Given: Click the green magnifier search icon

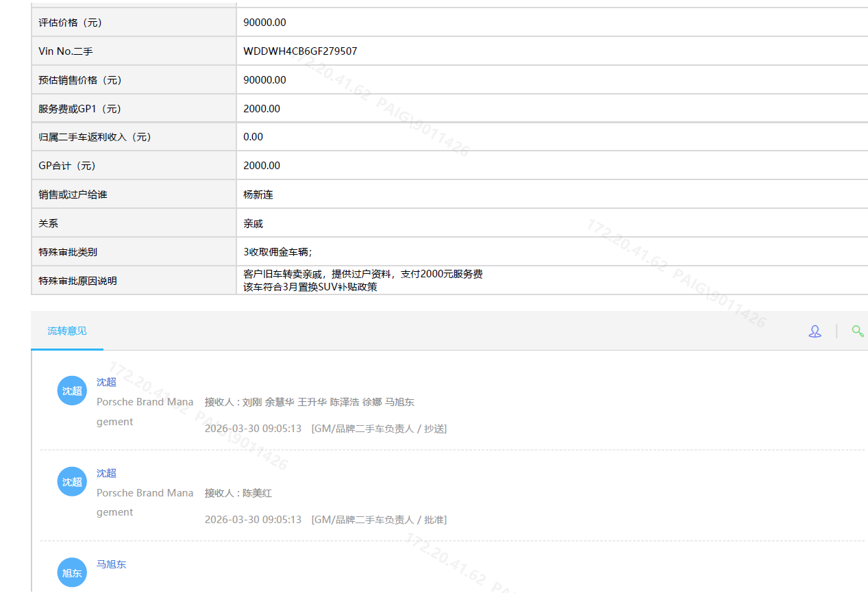Looking at the screenshot, I should pos(857,331).
